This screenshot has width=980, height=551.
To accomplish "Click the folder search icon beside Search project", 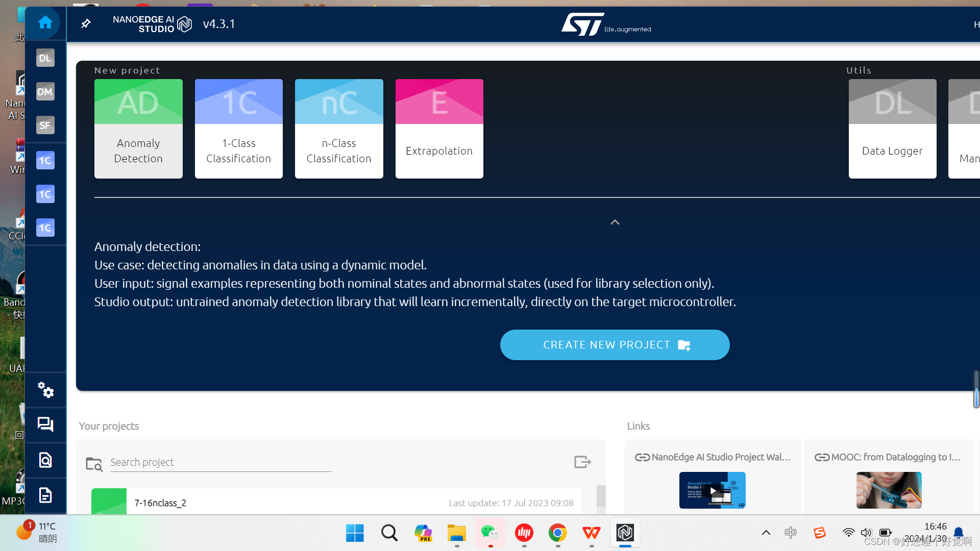I will (94, 463).
